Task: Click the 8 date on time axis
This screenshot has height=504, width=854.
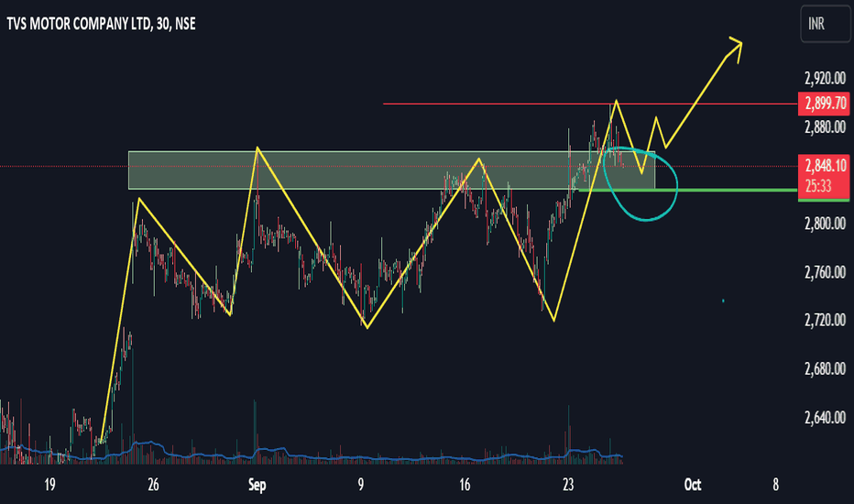Action: coord(775,485)
